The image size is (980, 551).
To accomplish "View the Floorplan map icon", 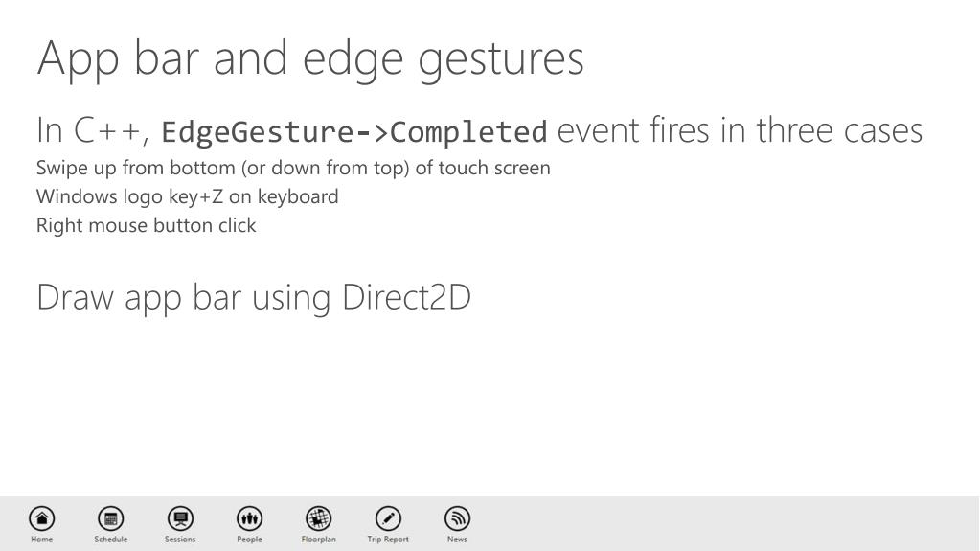I will tap(319, 518).
